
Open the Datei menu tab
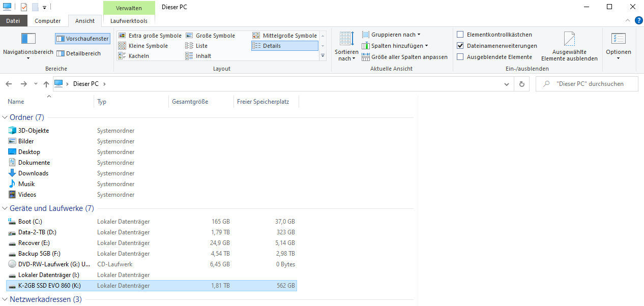tap(13, 21)
